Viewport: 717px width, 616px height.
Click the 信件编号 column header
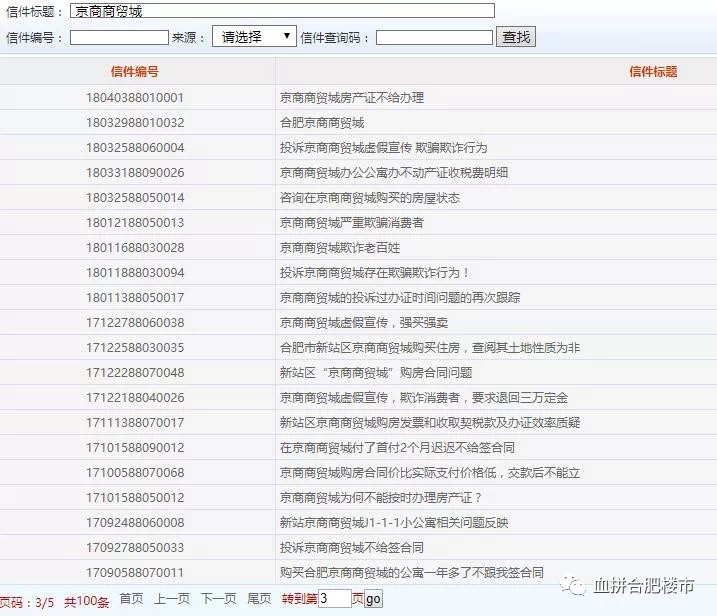click(x=134, y=71)
